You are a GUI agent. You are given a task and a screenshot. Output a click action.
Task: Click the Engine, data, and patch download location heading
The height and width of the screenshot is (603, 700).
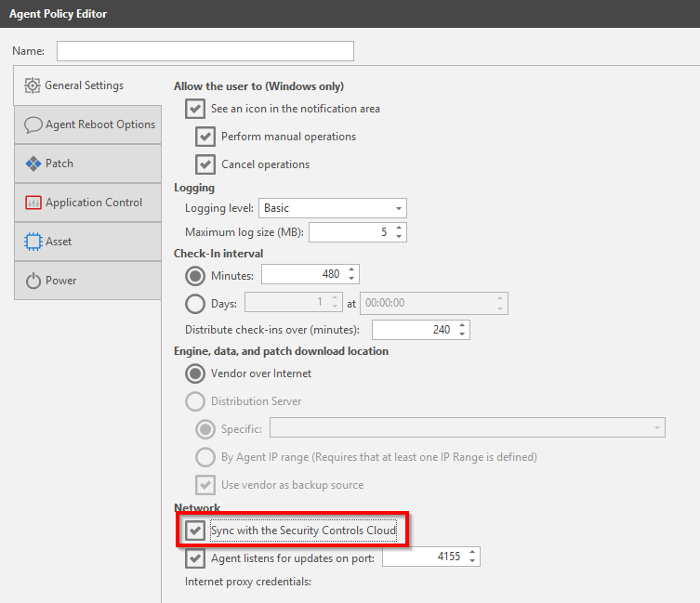click(282, 351)
